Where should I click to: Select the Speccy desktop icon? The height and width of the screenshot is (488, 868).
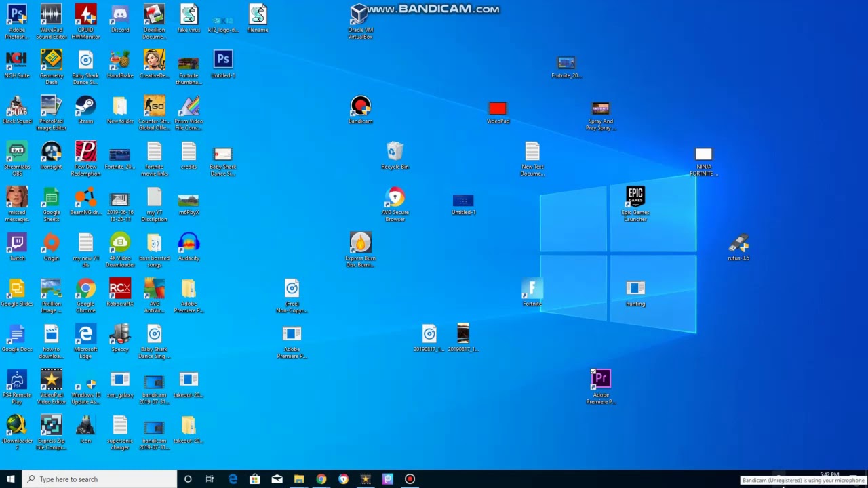click(120, 338)
